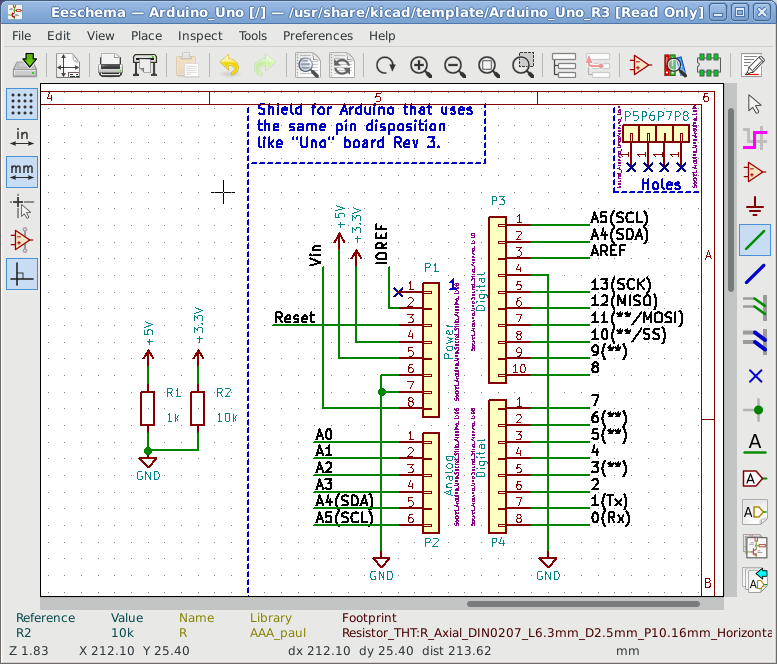Open the Preferences menu
This screenshot has width=777, height=664.
click(318, 36)
